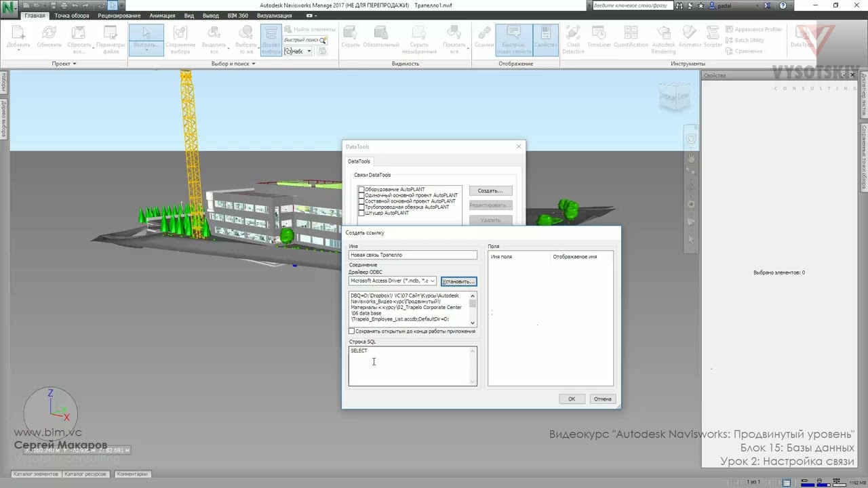
Task: Switch to Анимация ribbon tab
Action: (162, 16)
